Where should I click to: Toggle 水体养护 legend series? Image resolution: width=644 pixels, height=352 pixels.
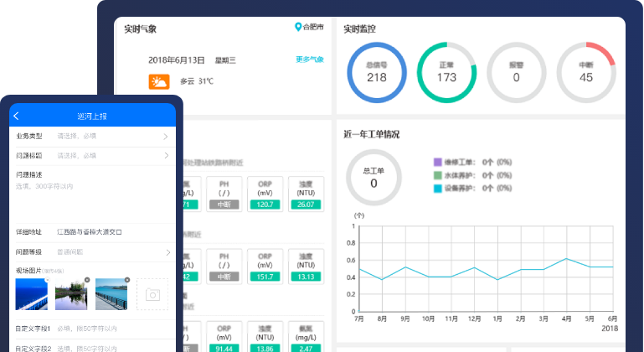point(437,175)
